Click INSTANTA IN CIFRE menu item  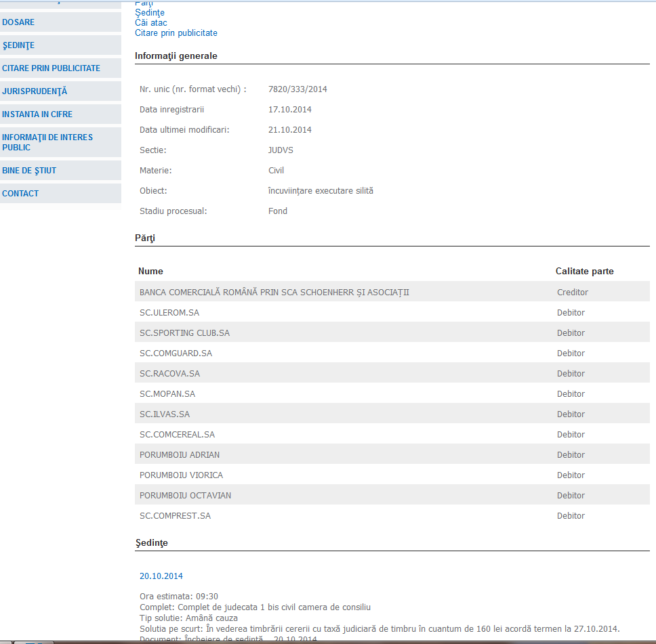click(38, 114)
